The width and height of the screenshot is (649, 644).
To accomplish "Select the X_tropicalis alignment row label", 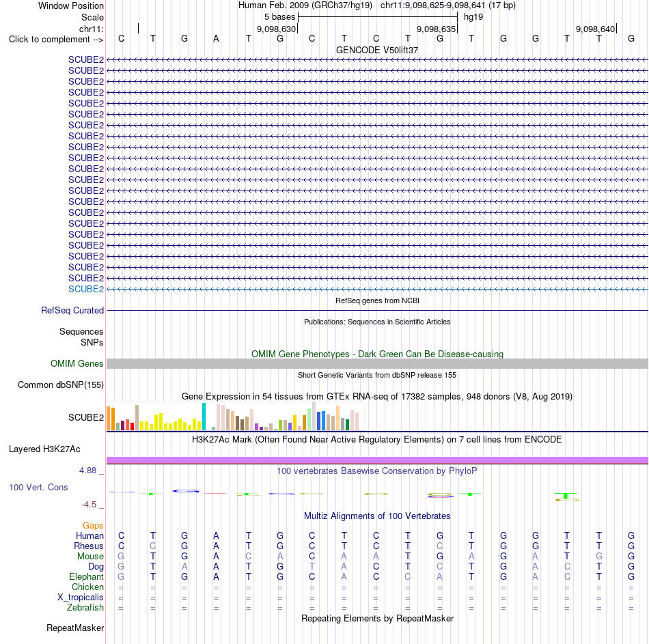I will pyautogui.click(x=81, y=598).
